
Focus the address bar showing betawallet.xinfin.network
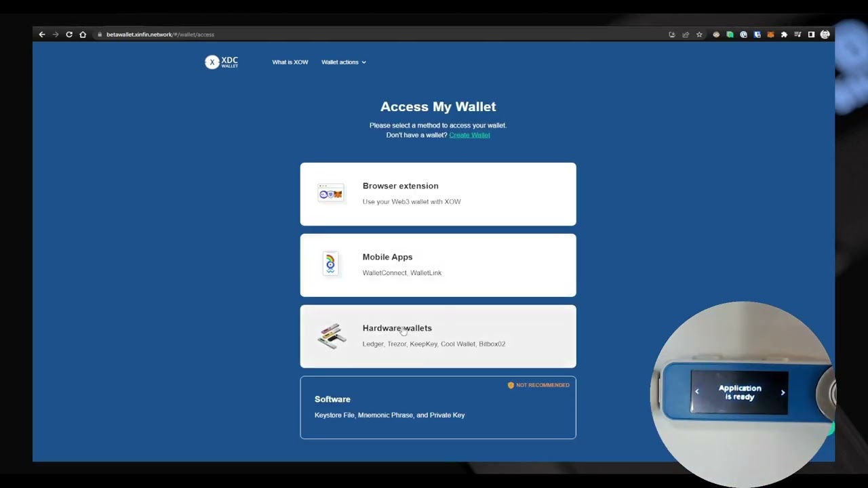(380, 35)
